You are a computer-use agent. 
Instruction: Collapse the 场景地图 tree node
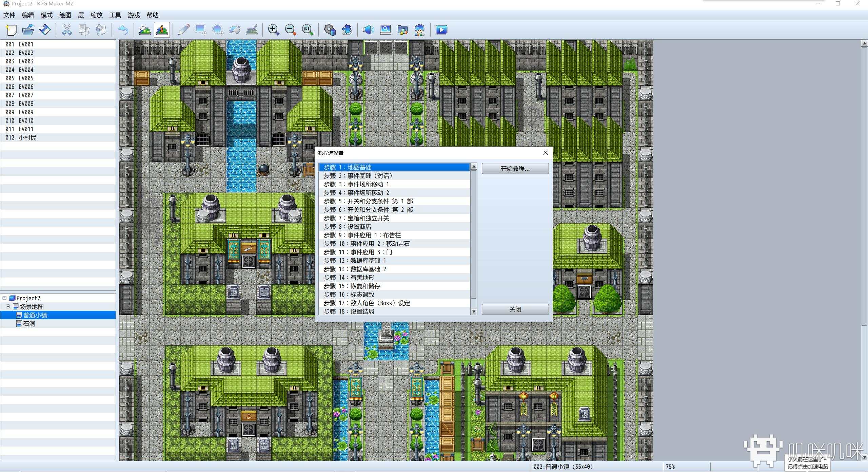point(8,306)
